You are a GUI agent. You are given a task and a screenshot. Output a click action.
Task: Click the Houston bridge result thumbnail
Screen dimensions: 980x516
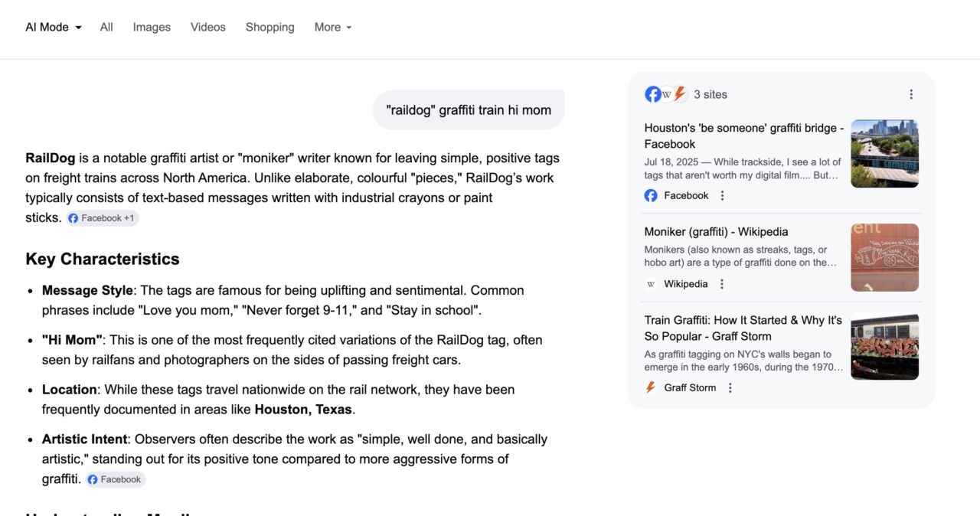884,153
